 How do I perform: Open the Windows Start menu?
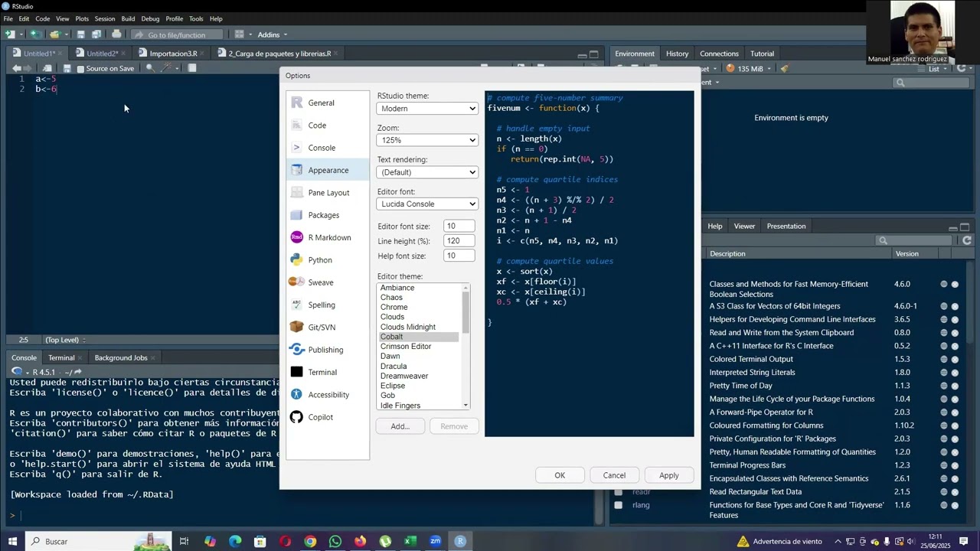12,541
